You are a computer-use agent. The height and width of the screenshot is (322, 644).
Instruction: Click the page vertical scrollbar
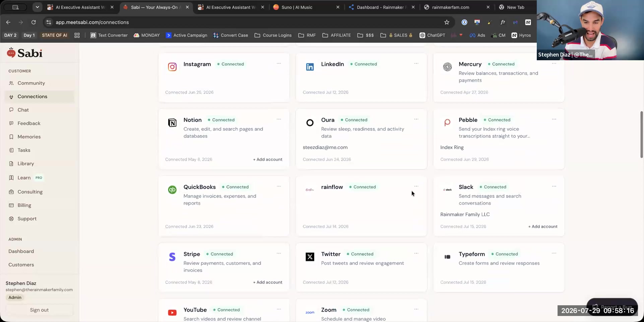click(x=641, y=134)
